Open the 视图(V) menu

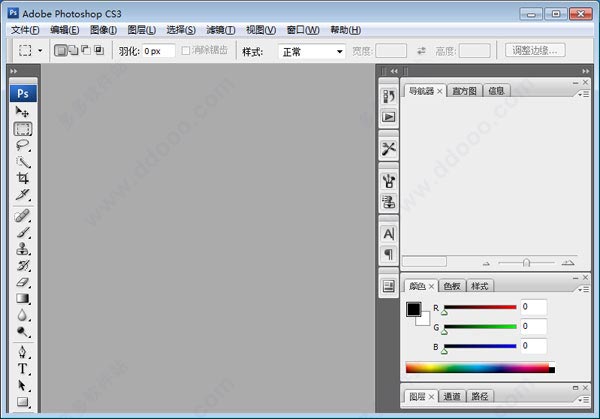click(261, 30)
